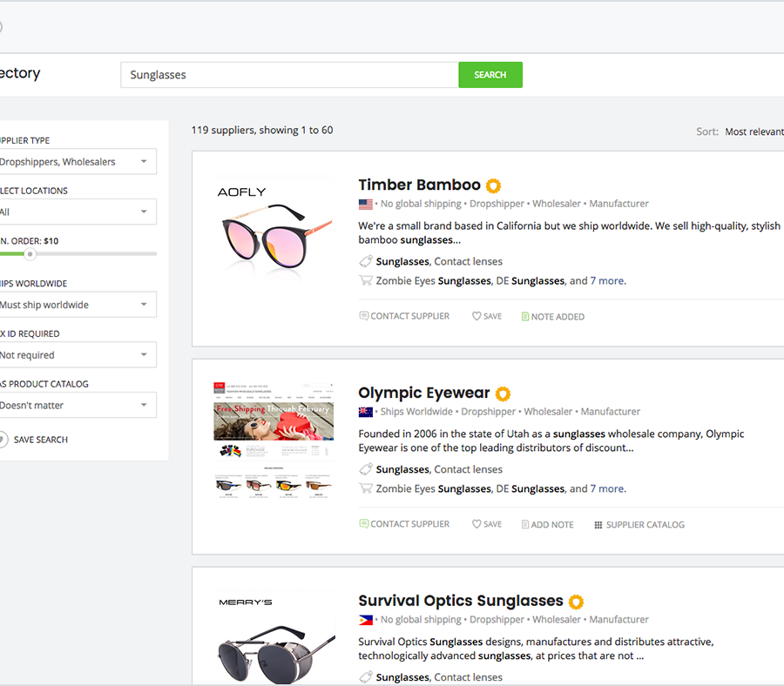
Task: Open the Has Product Catalog dropdown menu
Action: tap(76, 405)
